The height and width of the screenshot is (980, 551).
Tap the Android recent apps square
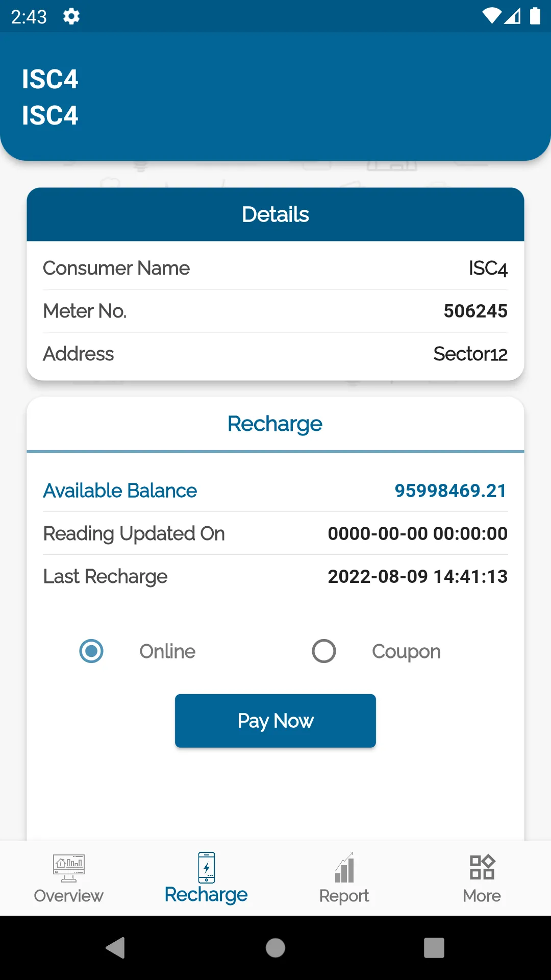click(434, 948)
